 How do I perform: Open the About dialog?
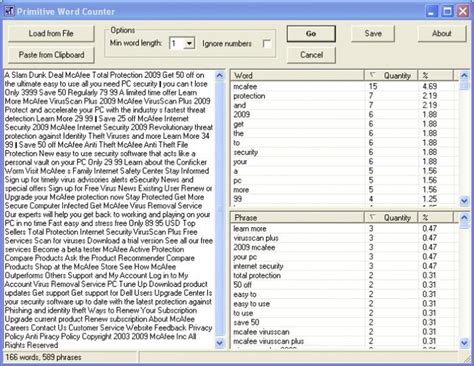pyautogui.click(x=442, y=33)
